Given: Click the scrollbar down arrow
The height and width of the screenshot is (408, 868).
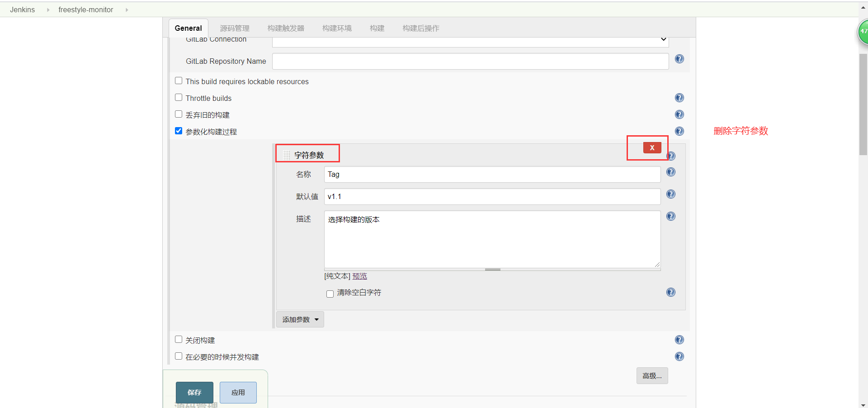Looking at the screenshot, I should tap(863, 405).
